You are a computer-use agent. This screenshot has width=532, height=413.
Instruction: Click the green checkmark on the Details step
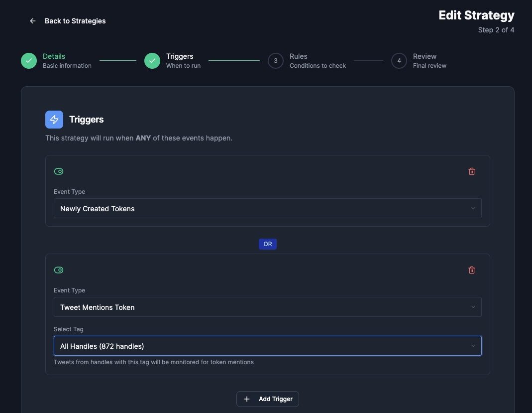pos(28,60)
